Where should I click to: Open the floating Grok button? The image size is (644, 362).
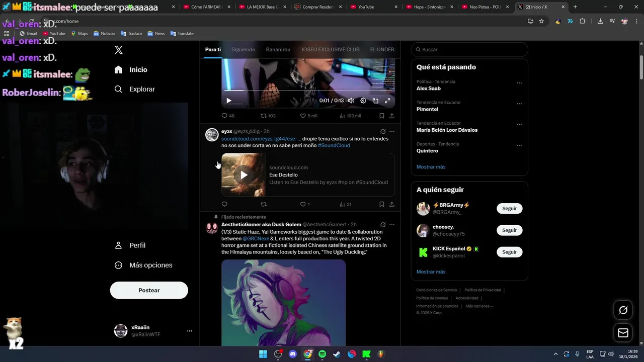(x=623, y=310)
